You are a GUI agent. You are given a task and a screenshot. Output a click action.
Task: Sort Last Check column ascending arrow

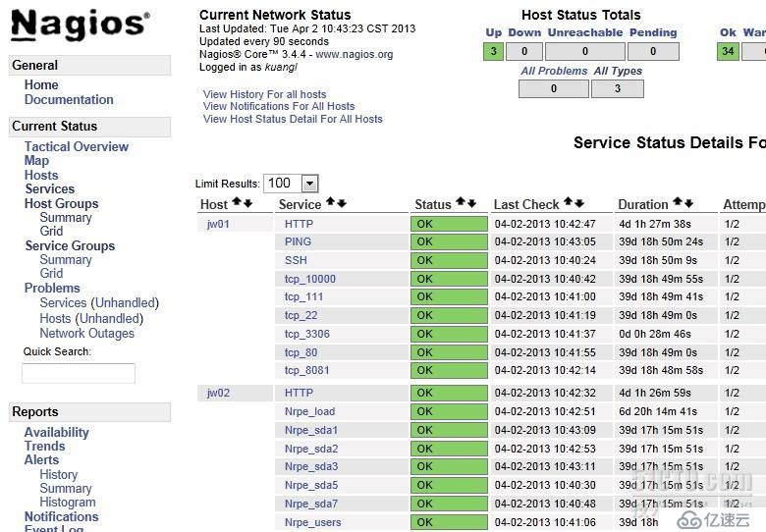[x=569, y=201]
